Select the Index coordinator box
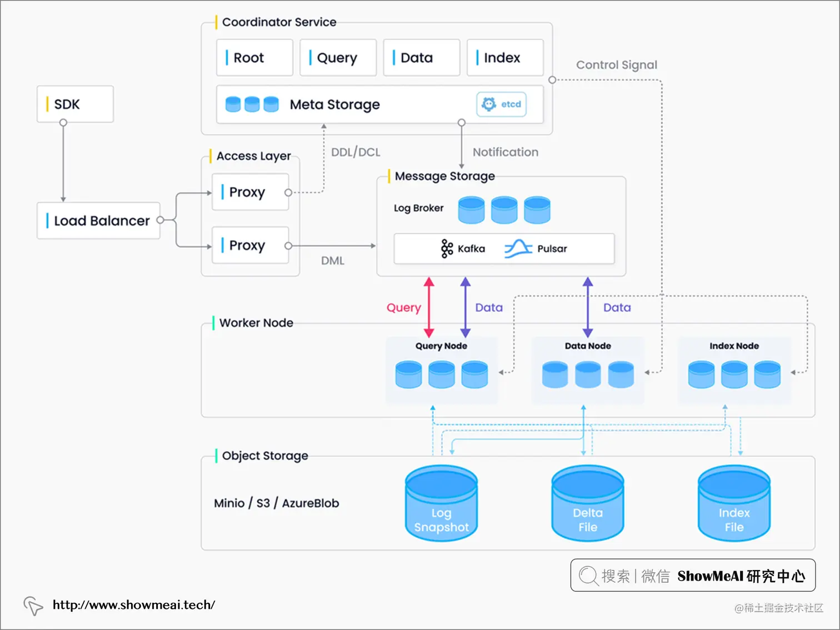 coord(505,57)
